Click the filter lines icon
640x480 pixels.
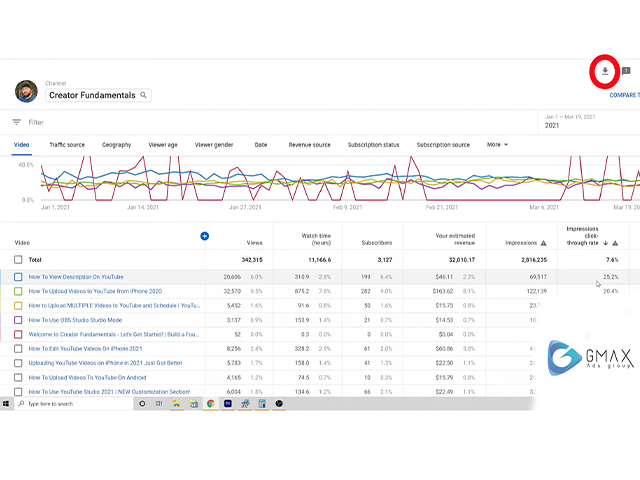coord(16,122)
